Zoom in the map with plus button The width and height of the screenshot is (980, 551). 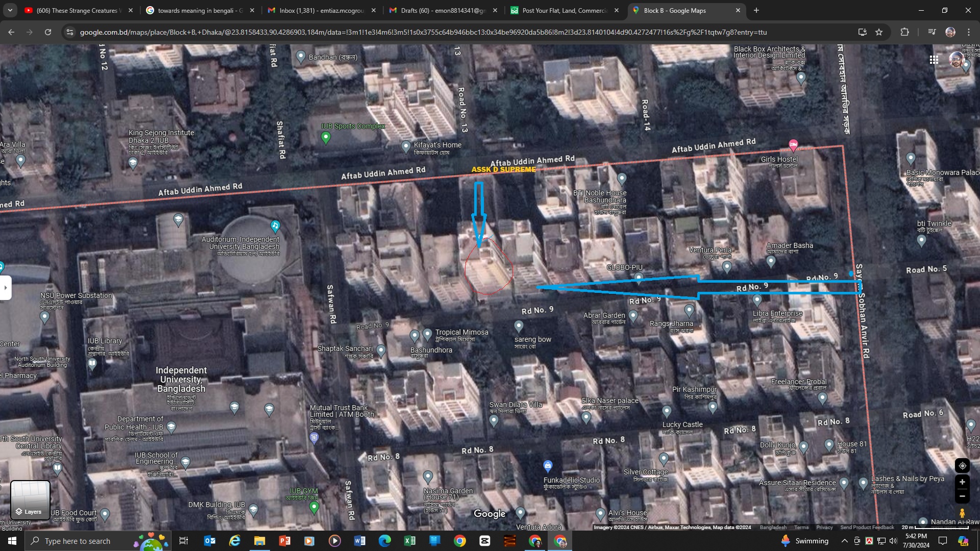[962, 482]
